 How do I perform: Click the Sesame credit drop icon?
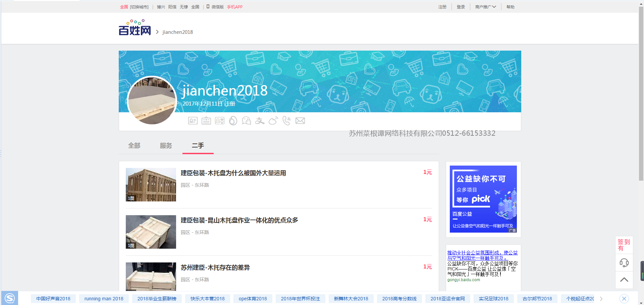point(233,121)
